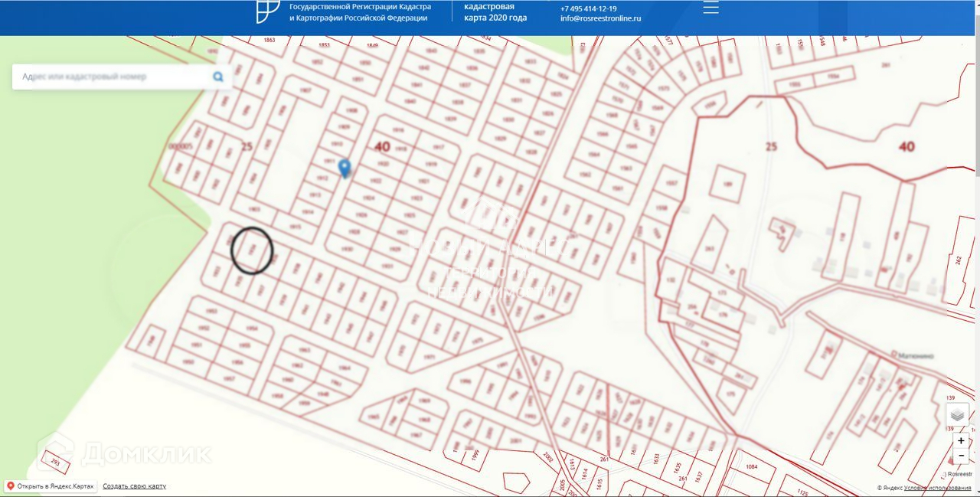Click phone number +7 495 414-12-19
Screen dimensions: 980x497
click(589, 8)
